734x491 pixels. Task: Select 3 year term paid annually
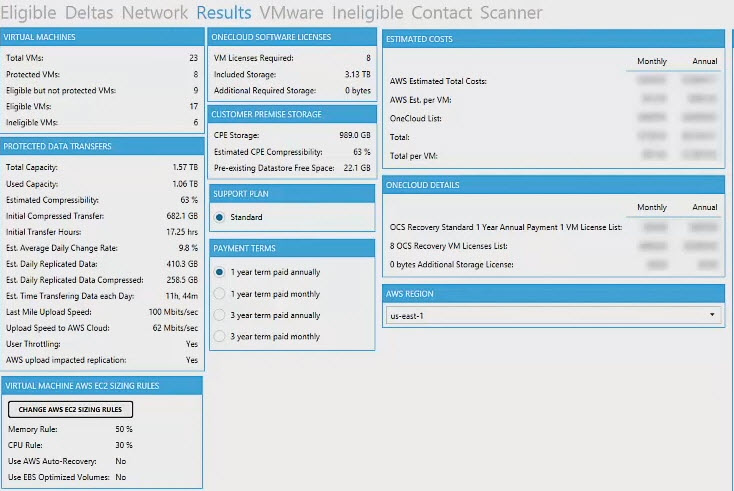220,315
